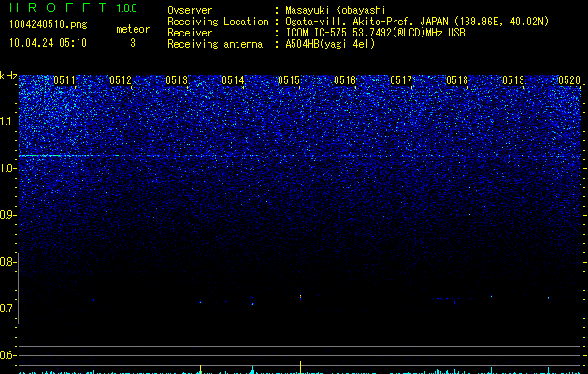Click the observer name Masayuki Kobayashi
This screenshot has height=374, width=588.
336,10
